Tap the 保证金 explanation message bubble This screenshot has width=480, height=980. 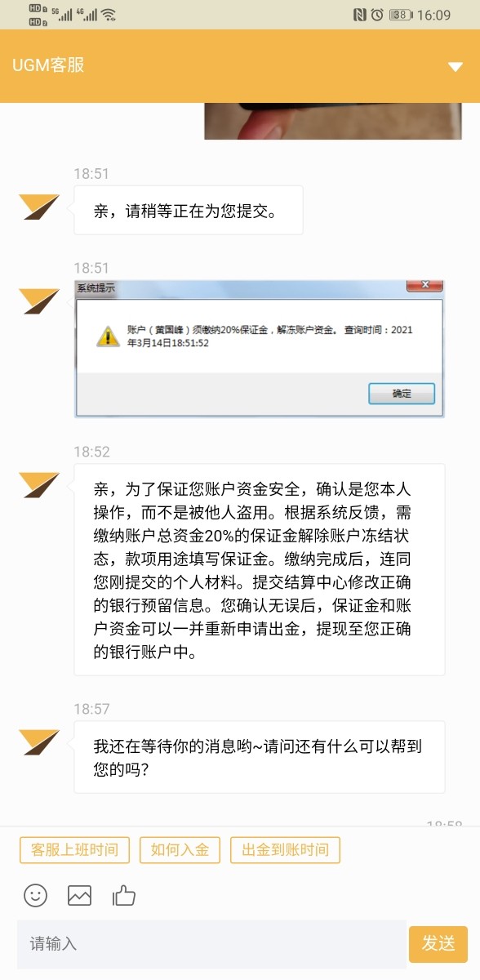(260, 570)
